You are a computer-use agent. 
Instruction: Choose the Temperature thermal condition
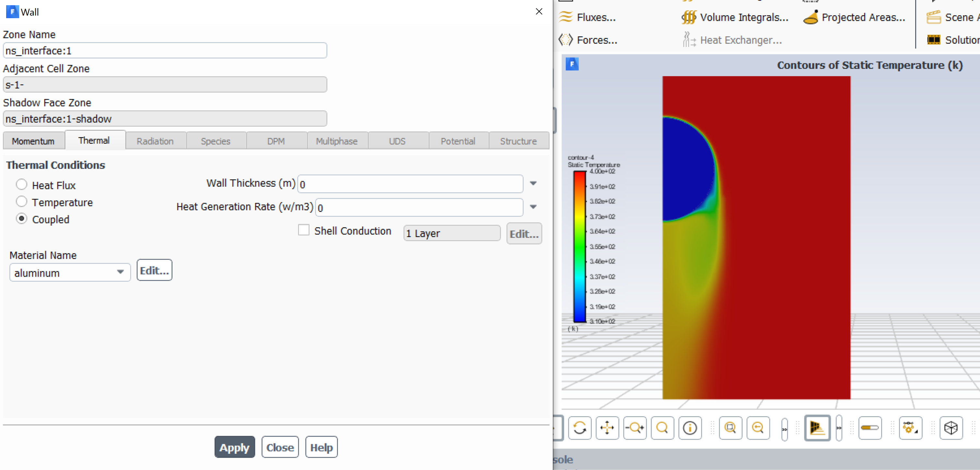pyautogui.click(x=22, y=201)
